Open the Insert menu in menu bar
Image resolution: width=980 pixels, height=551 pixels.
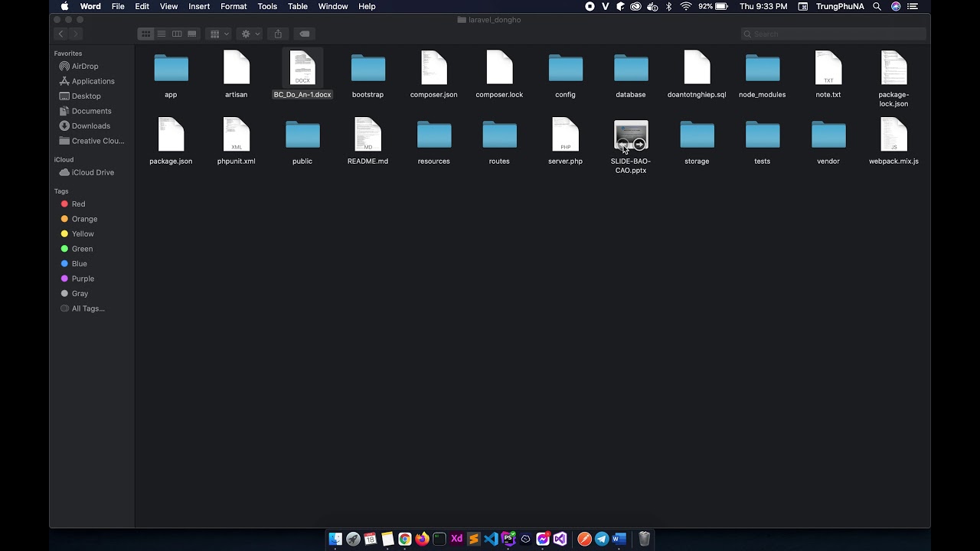click(x=199, y=6)
